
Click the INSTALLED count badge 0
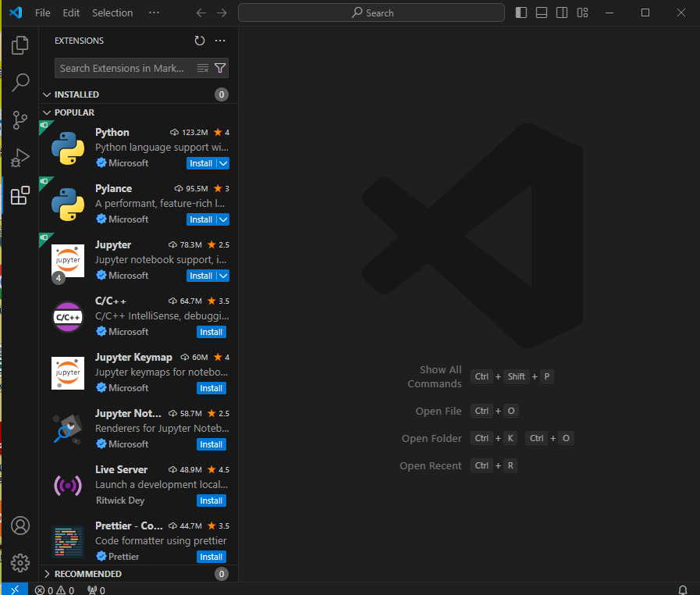point(222,94)
